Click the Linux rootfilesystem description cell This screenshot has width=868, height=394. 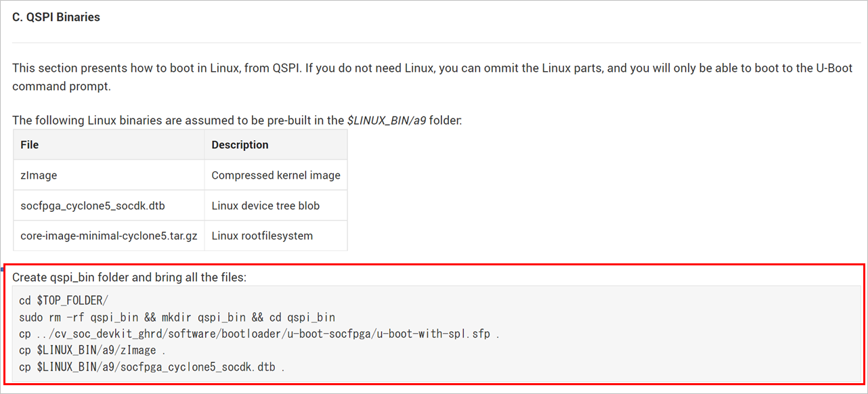tap(276, 236)
